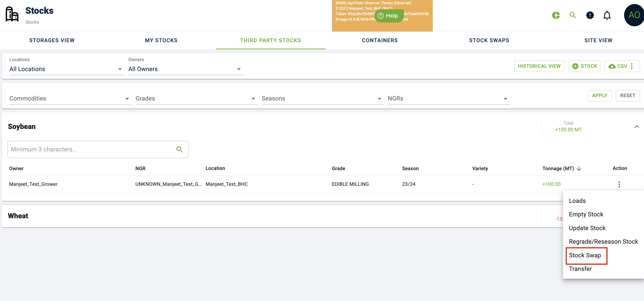Switch to My Stocks tab
Screen dimensions: 644x301
click(161, 40)
